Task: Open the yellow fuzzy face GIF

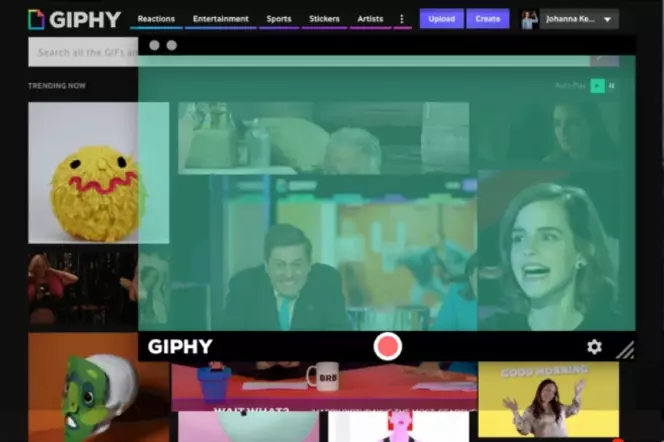Action: tap(98, 173)
